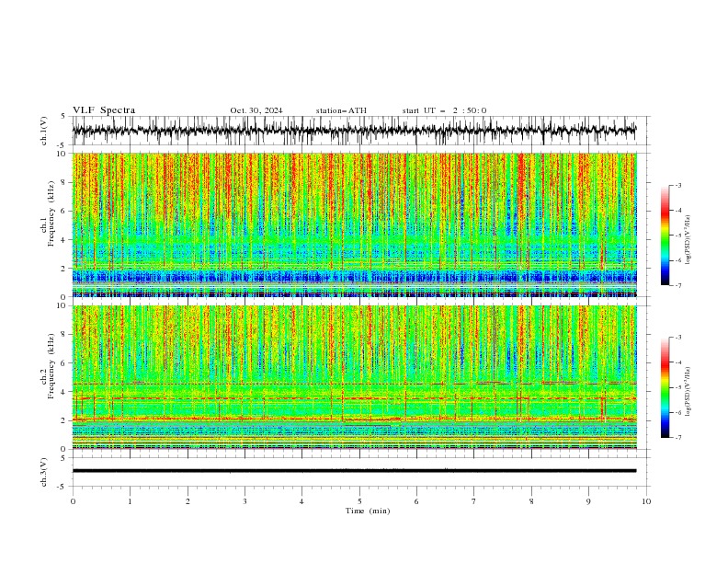Click the "ch.1(V)" waveform axis label
728x563 pixels.
(x=44, y=131)
